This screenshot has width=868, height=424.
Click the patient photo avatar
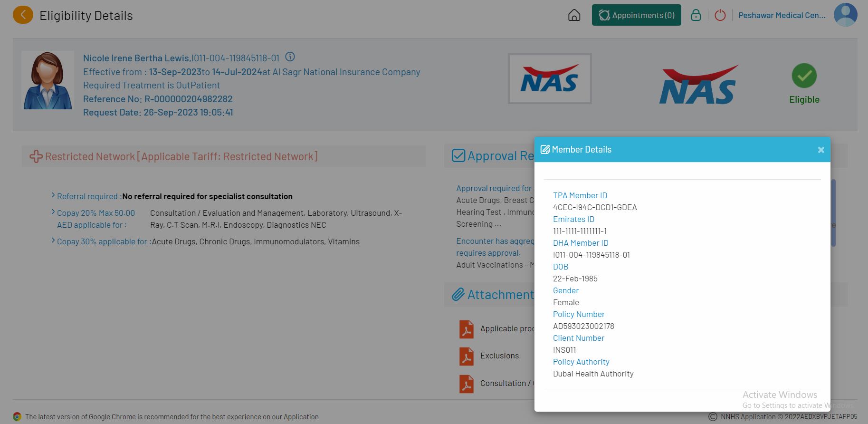coord(48,80)
